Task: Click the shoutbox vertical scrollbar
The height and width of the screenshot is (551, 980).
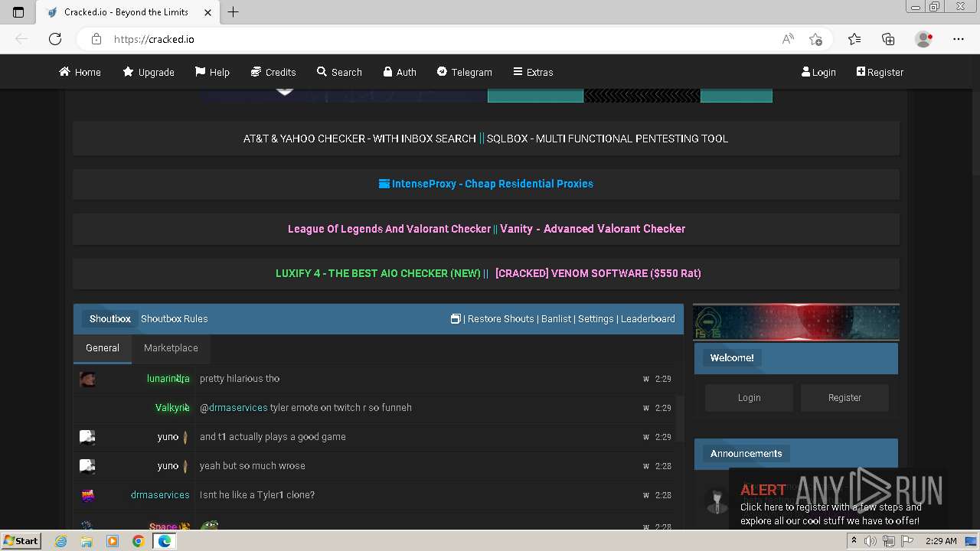Action: click(x=678, y=417)
